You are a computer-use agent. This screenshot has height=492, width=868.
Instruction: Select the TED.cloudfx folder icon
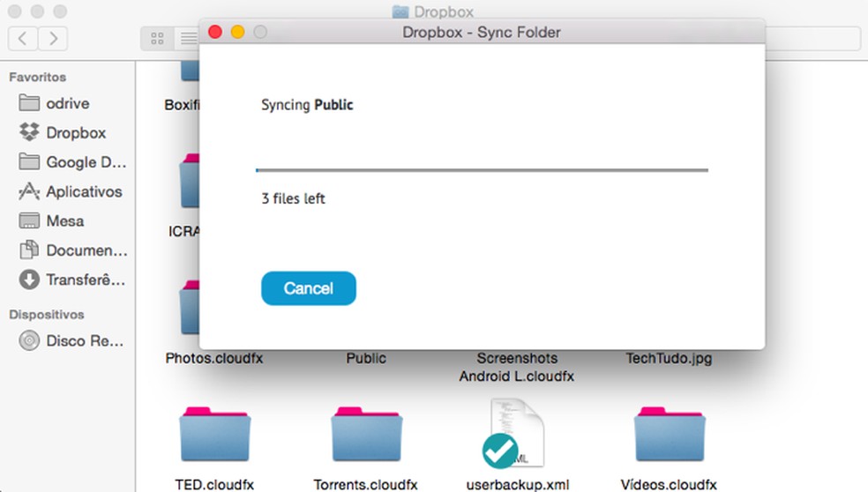[214, 435]
